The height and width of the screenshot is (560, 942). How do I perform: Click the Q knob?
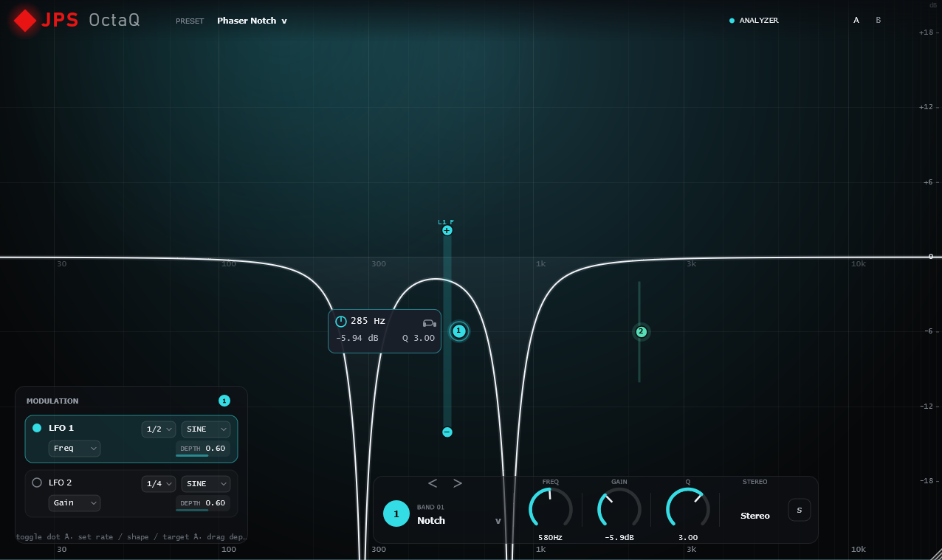coord(688,509)
